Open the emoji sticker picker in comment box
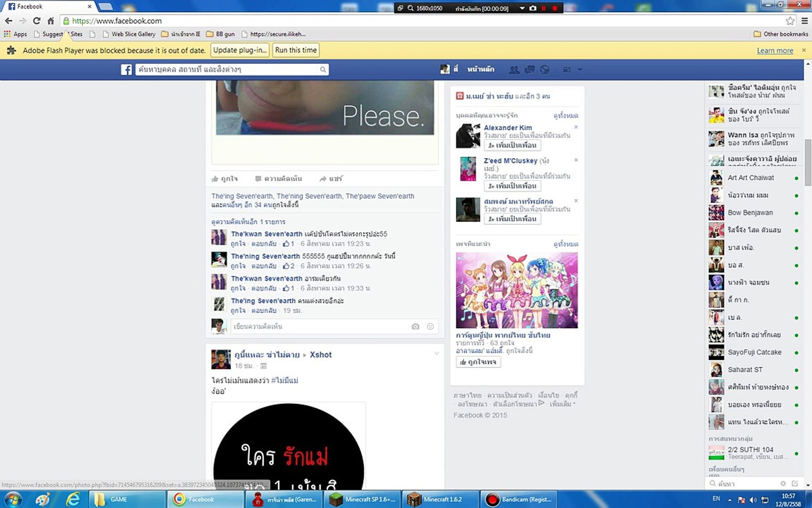This screenshot has width=812, height=508. coord(430,326)
